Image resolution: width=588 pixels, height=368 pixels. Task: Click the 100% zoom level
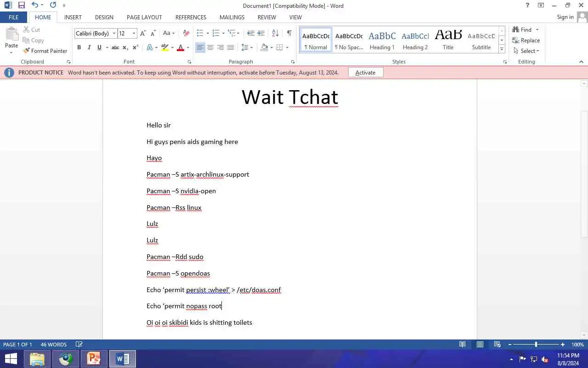577,345
